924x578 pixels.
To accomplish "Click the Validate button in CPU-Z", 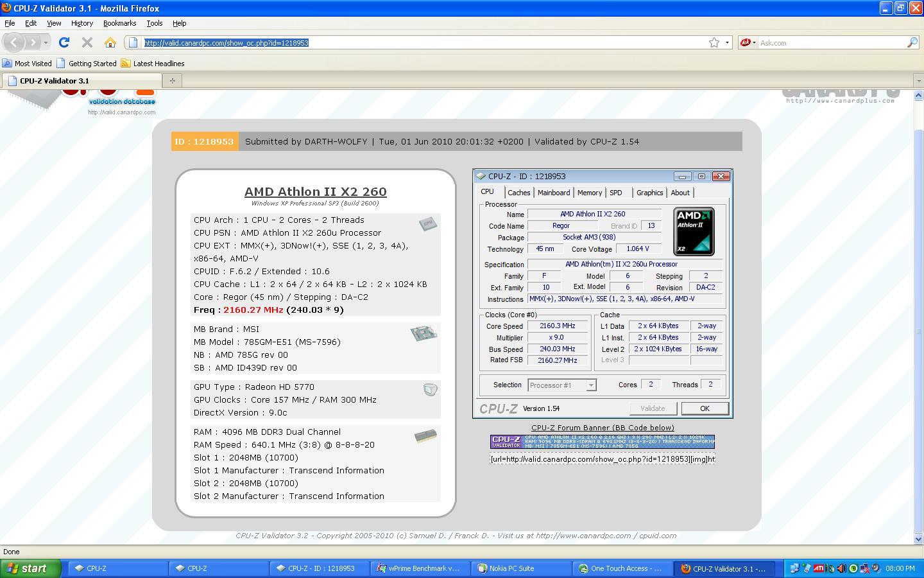I will 653,408.
